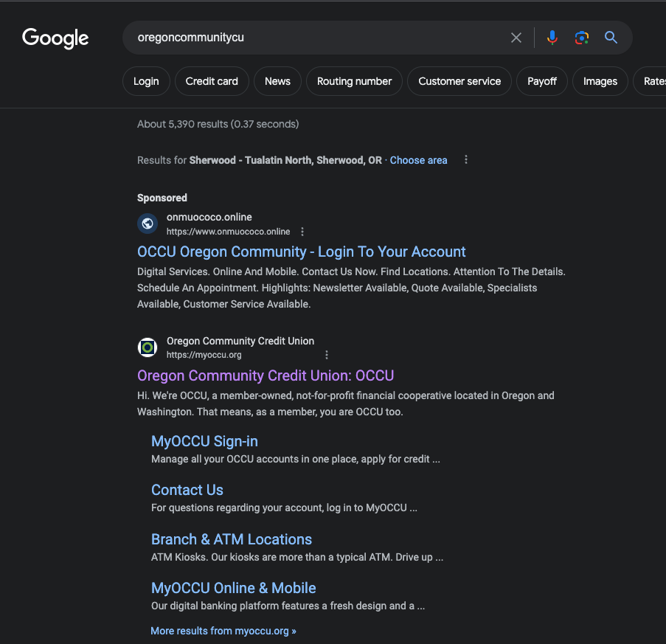
Task: Select the partially visible Rates chip
Action: [651, 81]
